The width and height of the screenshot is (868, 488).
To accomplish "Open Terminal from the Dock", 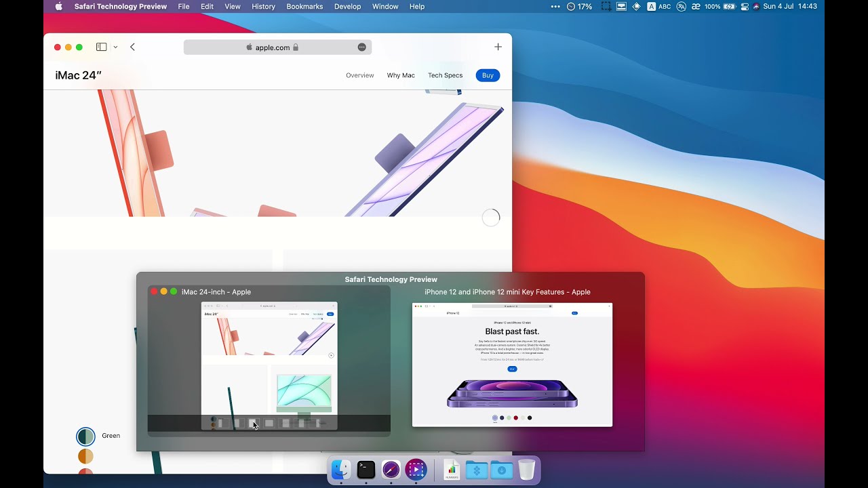I will tap(366, 470).
